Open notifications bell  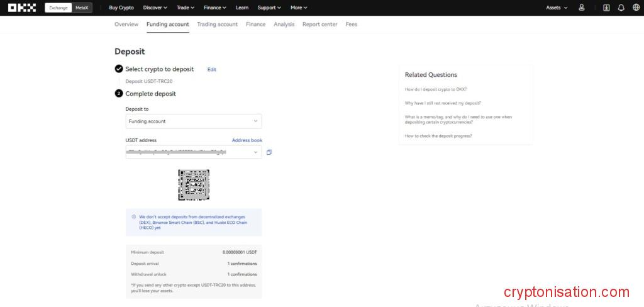(x=621, y=8)
